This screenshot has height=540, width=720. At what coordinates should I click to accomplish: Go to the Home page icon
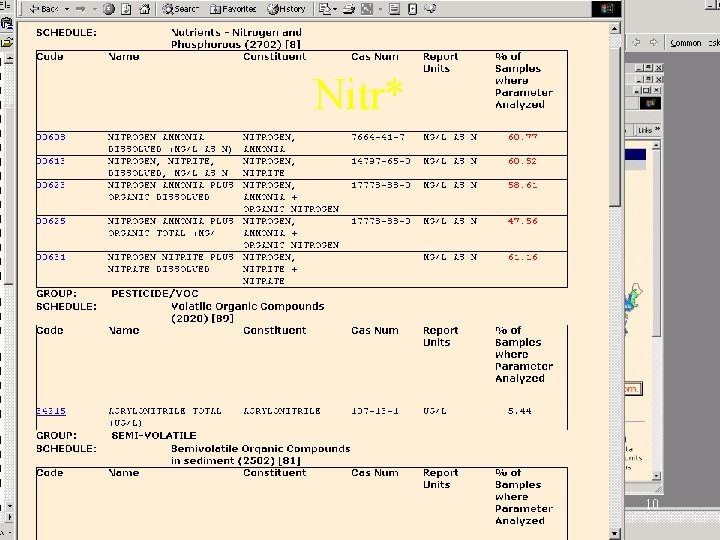click(x=145, y=9)
